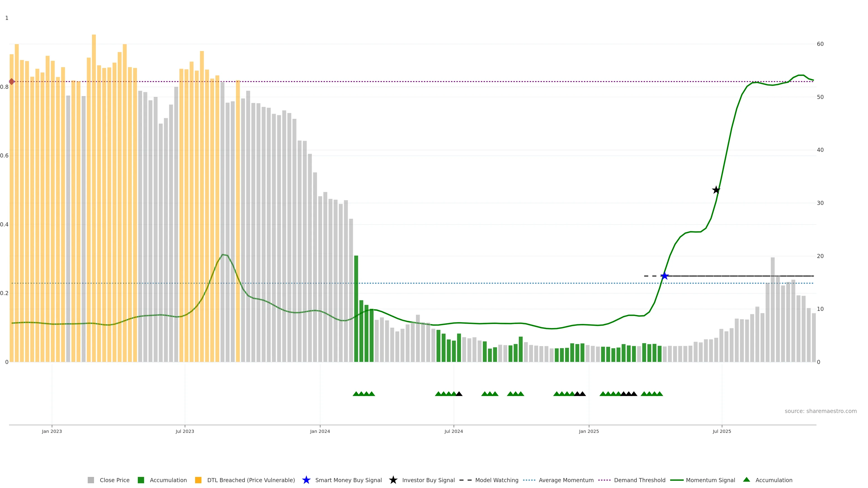The image size is (868, 488).
Task: Click the Jul 2024 axis label
Action: 453,431
